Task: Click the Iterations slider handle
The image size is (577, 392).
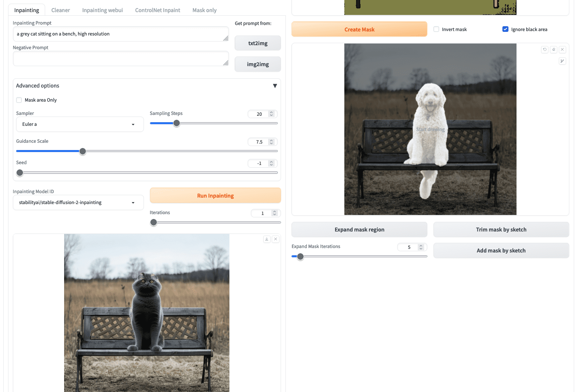Action: coord(154,222)
